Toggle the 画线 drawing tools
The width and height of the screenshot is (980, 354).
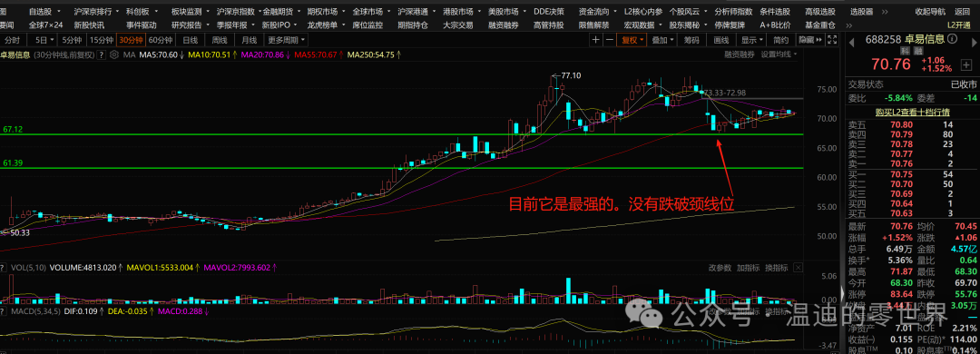pos(721,40)
